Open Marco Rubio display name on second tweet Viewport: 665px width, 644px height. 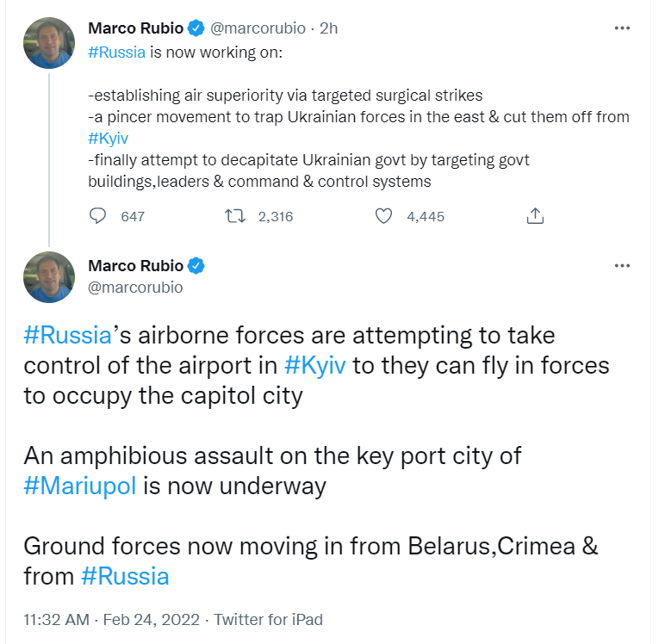click(x=136, y=266)
